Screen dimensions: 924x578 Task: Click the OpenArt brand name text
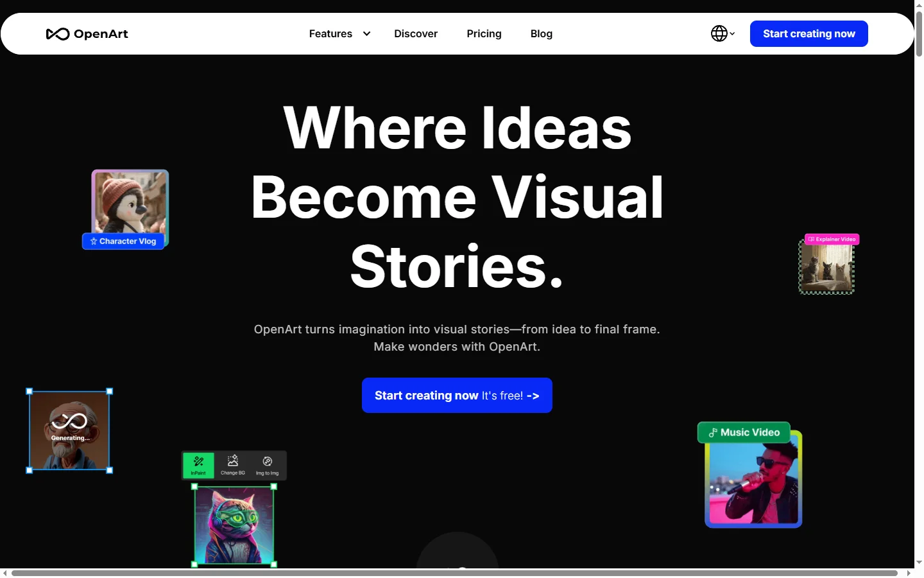click(x=101, y=34)
